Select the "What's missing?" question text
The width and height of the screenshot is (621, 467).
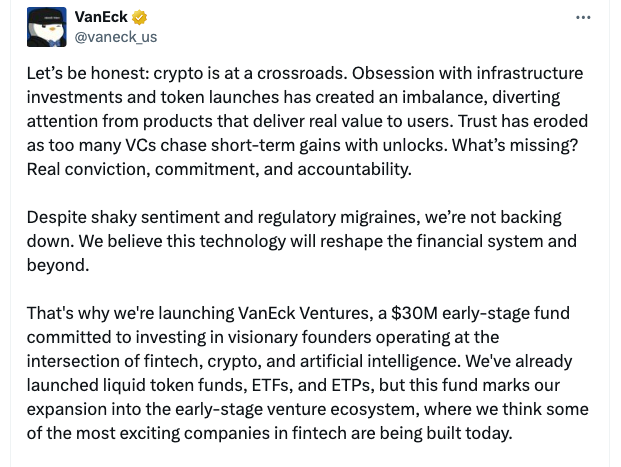[515, 145]
